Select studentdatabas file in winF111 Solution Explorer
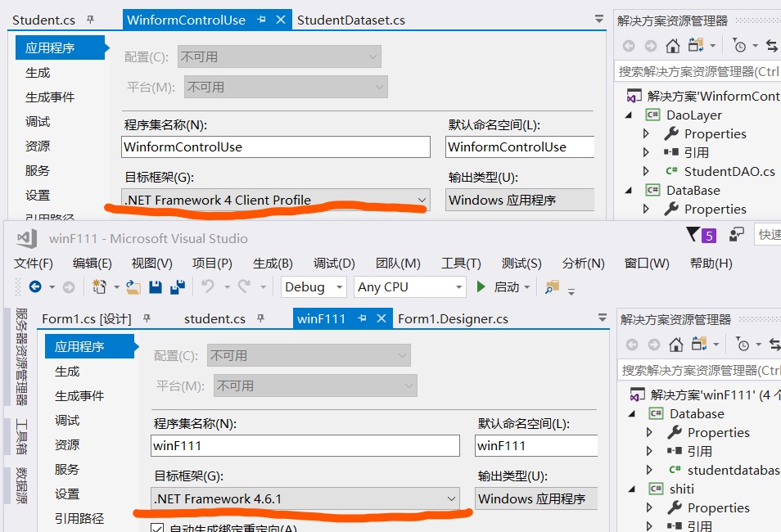781x532 pixels. [x=734, y=471]
